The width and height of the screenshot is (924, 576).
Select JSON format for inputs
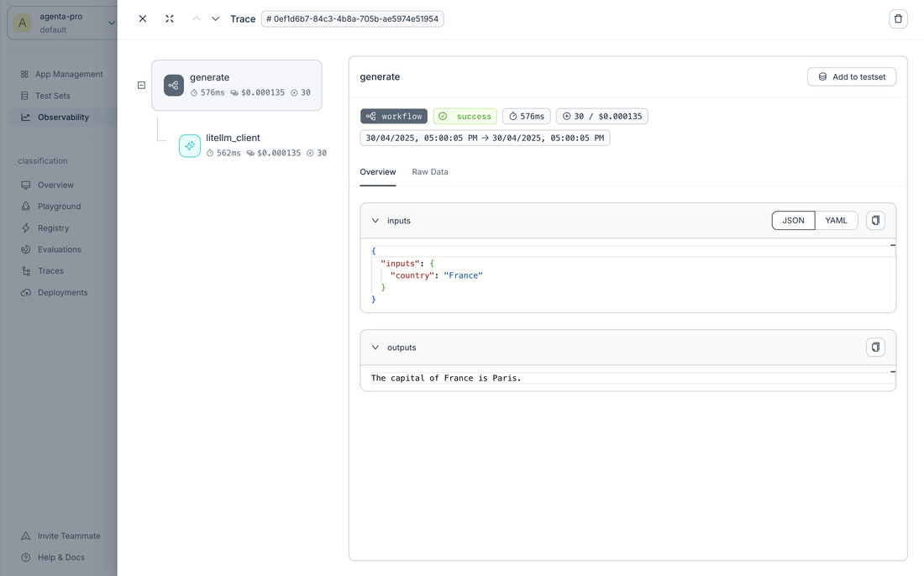tap(793, 220)
